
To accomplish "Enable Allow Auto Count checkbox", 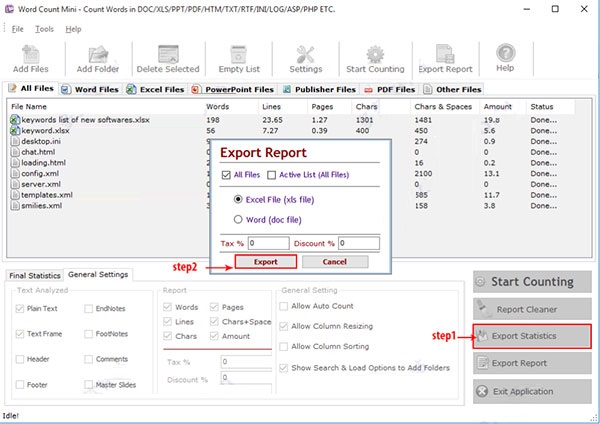I will pos(285,305).
